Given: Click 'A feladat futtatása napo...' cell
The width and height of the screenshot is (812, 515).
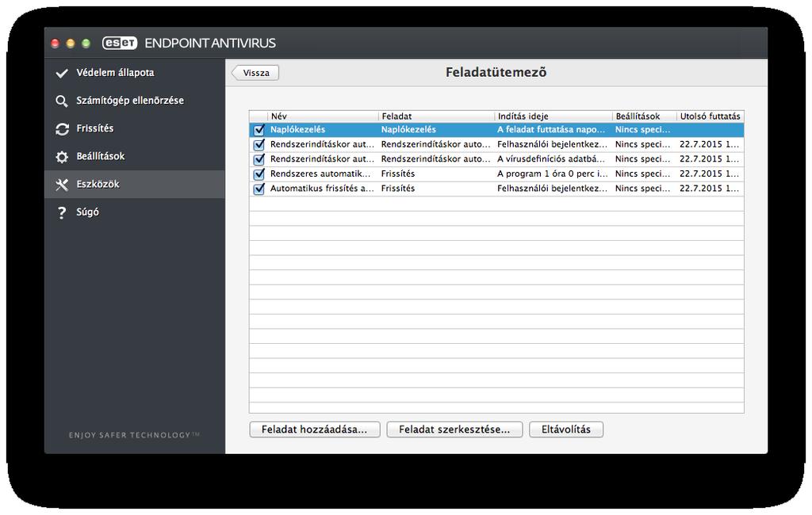Looking at the screenshot, I should (550, 130).
